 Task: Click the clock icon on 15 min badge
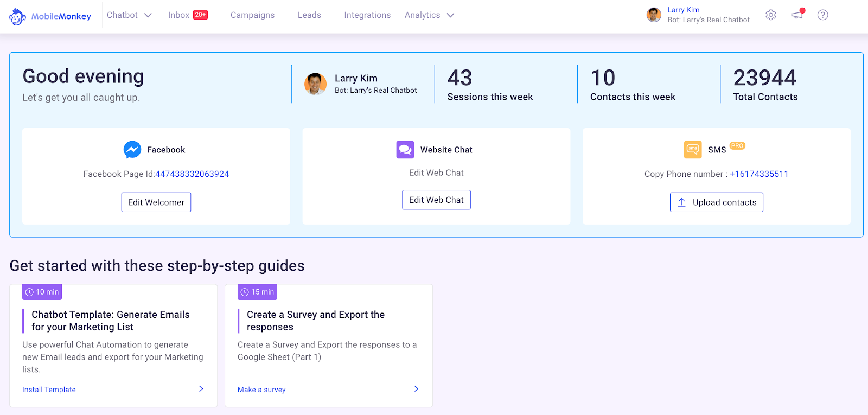click(x=245, y=292)
